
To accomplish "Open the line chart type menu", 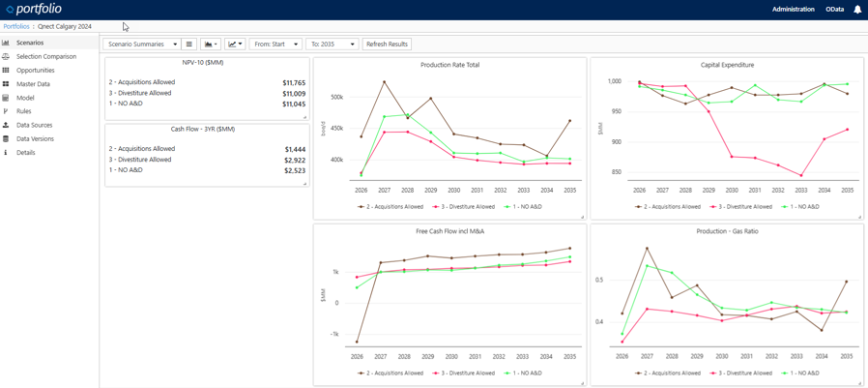I will coord(234,45).
